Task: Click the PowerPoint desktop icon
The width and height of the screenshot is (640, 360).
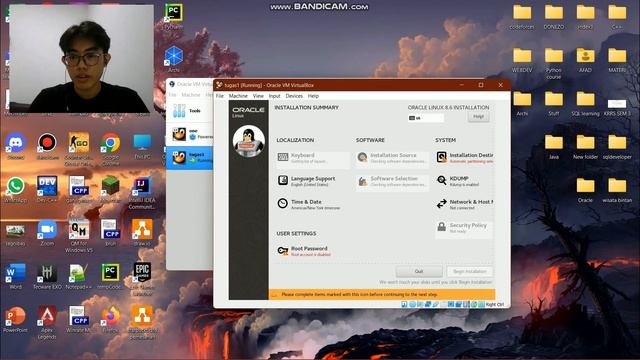Action: (16, 320)
